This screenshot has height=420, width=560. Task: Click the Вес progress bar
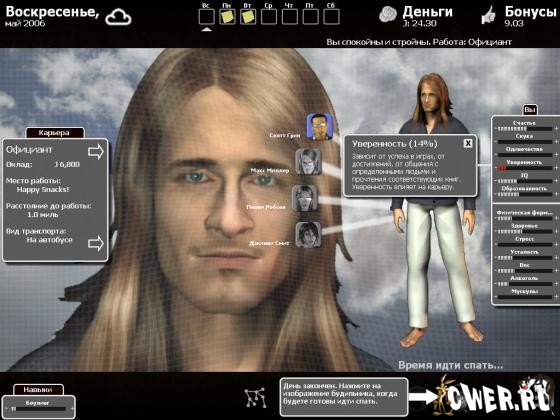[525, 271]
